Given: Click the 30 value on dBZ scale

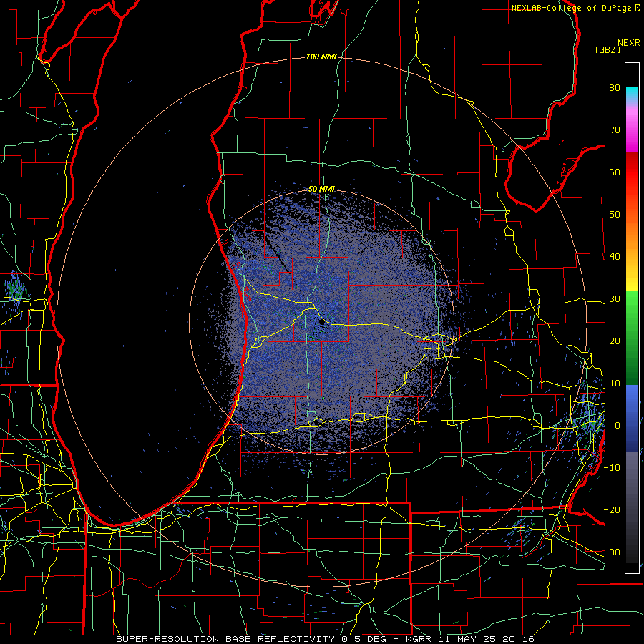Looking at the screenshot, I should (615, 298).
